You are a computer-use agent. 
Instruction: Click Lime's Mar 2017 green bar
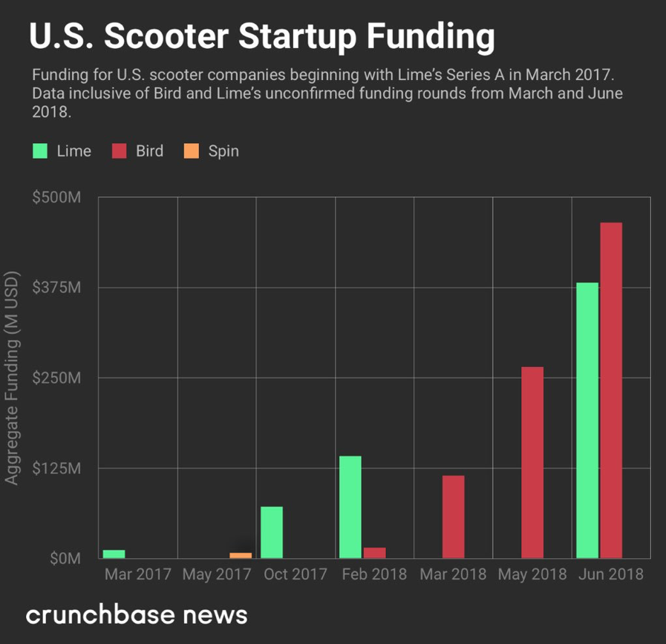pos(114,553)
